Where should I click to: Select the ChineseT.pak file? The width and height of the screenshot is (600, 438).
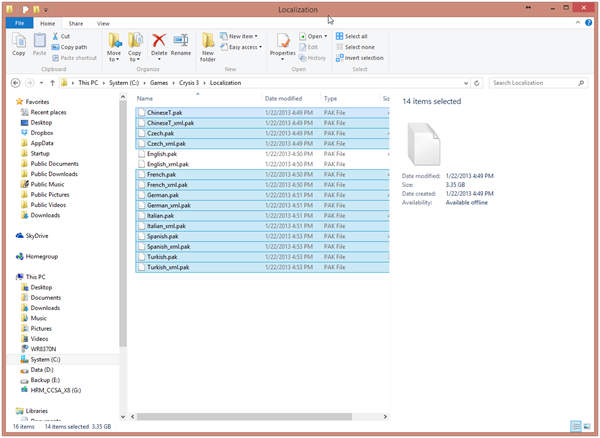pyautogui.click(x=262, y=112)
